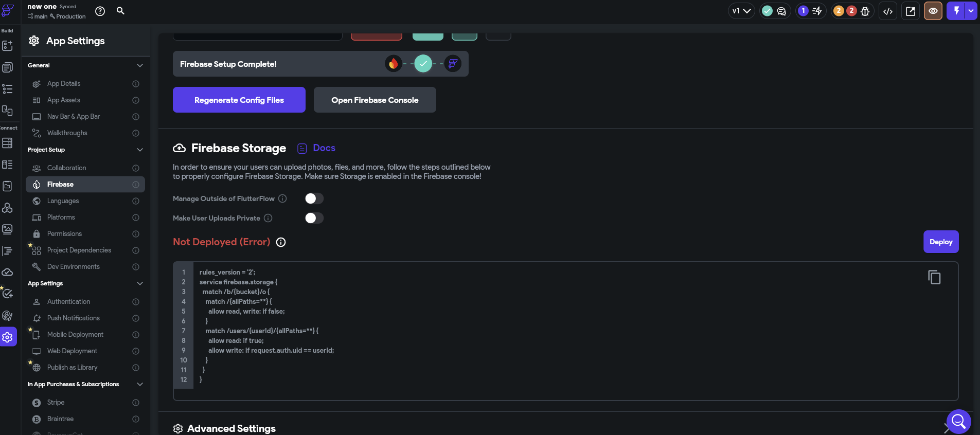Image resolution: width=980 pixels, height=435 pixels.
Task: Click Regenerate Config Files button
Action: click(x=239, y=100)
